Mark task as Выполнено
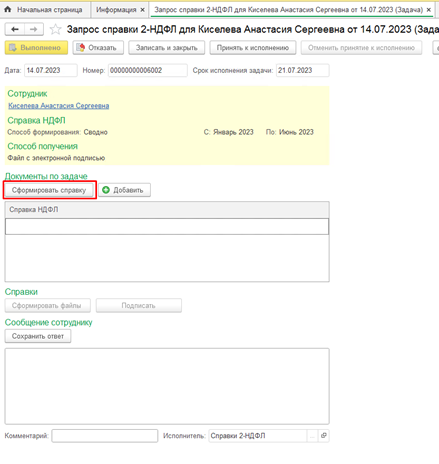439x464 pixels. 36,48
